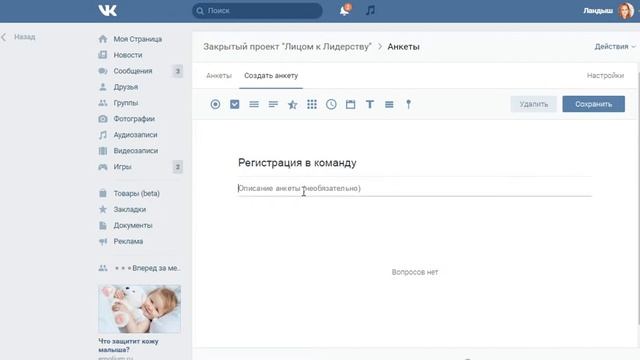Click the baby advertisement image
This screenshot has width=640, height=360.
point(139,309)
